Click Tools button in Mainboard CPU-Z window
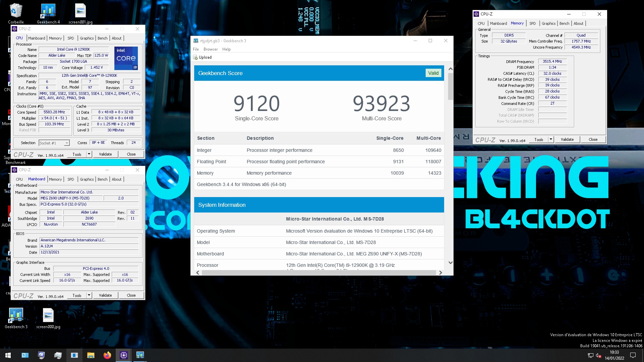Image resolution: width=644 pixels, height=362 pixels. click(77, 295)
